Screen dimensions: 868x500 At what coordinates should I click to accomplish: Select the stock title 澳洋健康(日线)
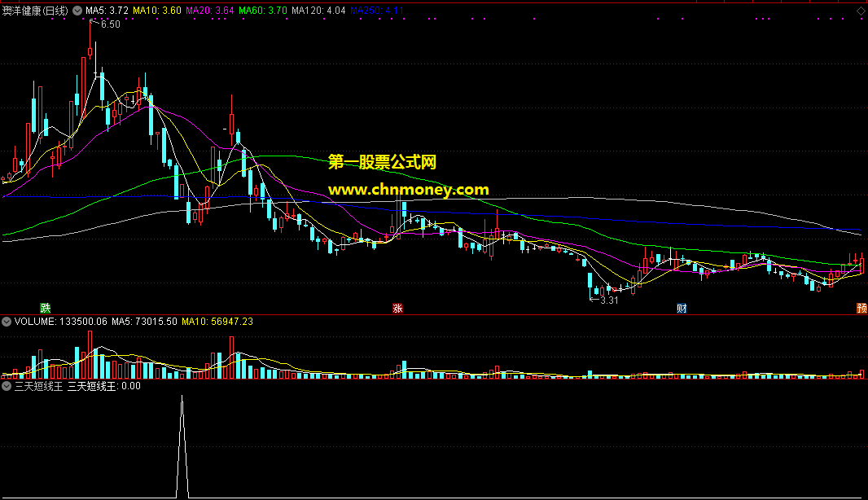36,11
